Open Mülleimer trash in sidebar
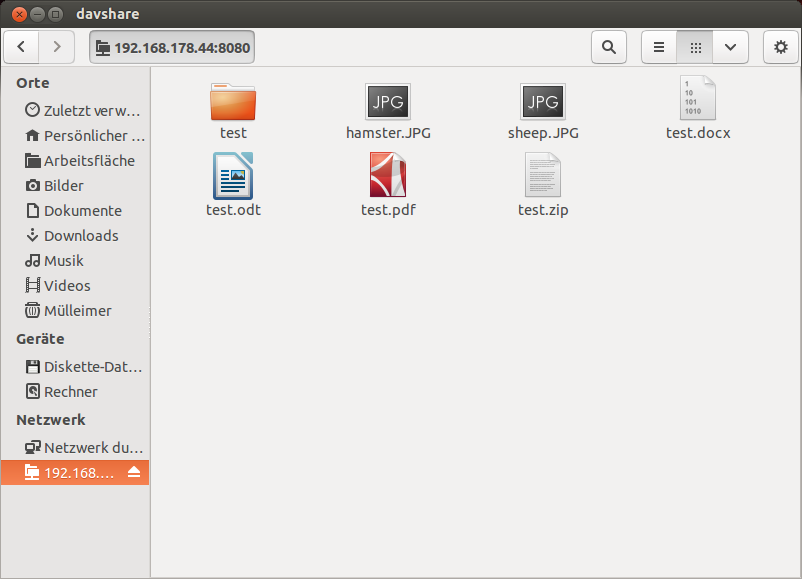 coord(77,311)
